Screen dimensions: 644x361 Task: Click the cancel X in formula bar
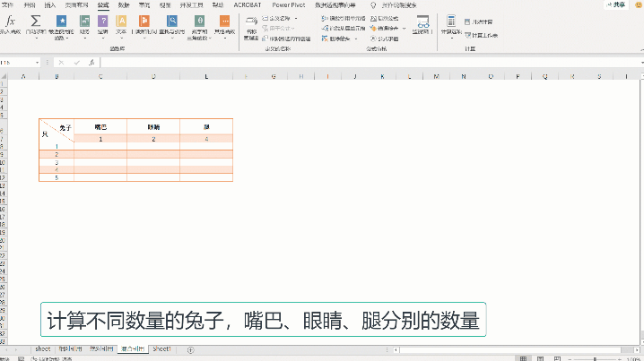pyautogui.click(x=61, y=63)
